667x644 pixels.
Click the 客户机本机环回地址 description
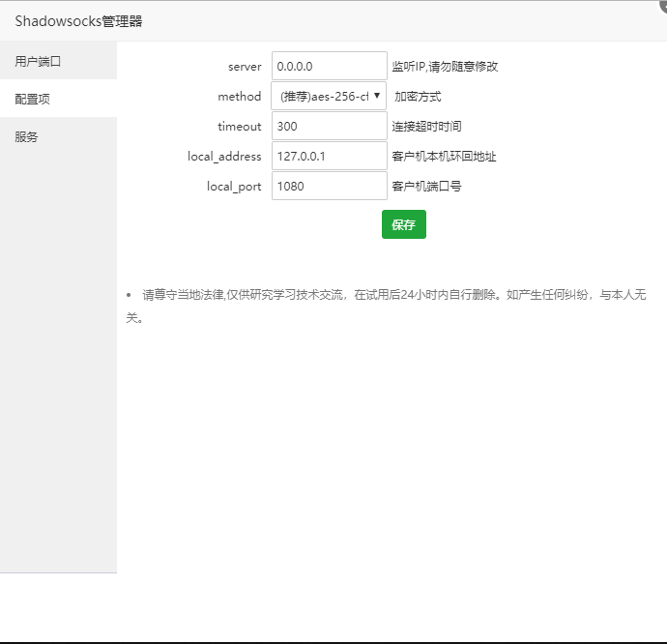tap(444, 157)
